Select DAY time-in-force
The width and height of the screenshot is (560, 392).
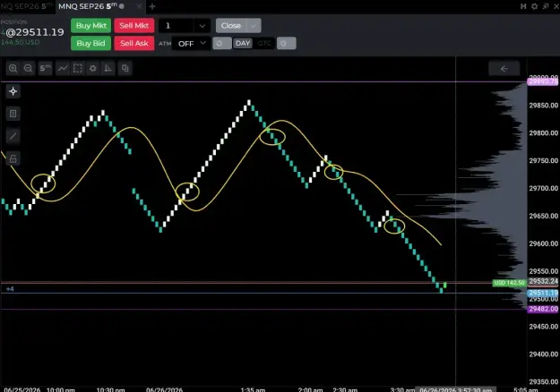click(243, 43)
